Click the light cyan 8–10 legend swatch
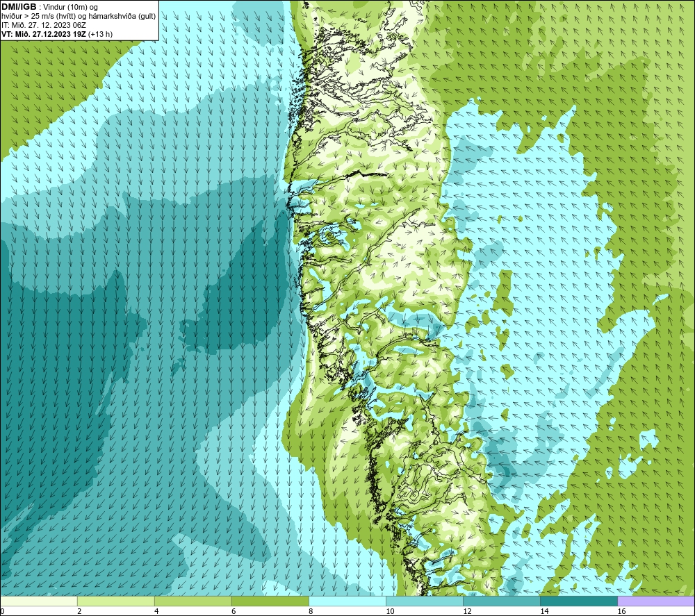 coord(347,601)
